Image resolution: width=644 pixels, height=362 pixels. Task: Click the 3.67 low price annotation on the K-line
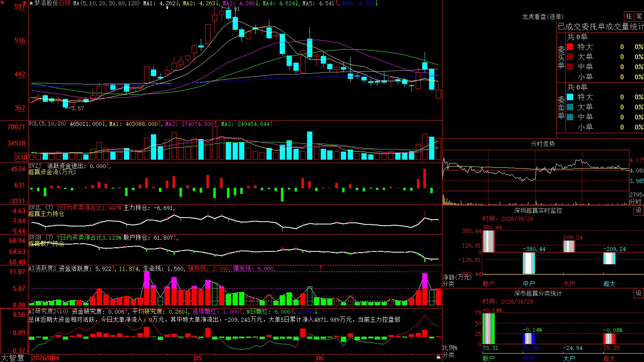tap(77, 108)
